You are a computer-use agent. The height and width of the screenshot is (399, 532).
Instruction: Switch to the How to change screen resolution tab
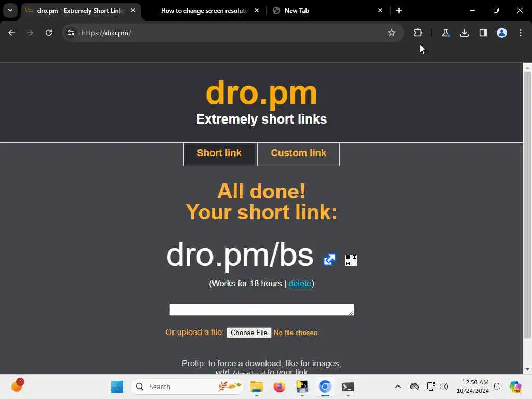tap(204, 11)
